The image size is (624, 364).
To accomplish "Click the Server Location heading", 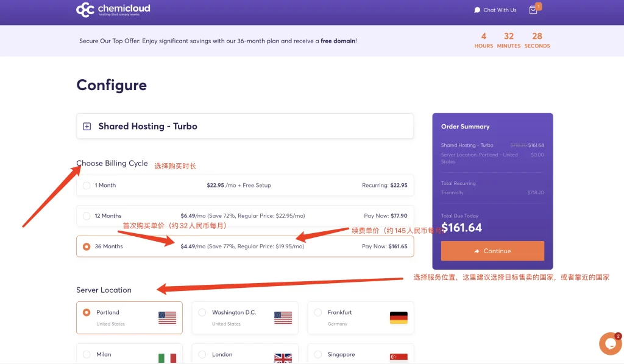I will coord(104,290).
